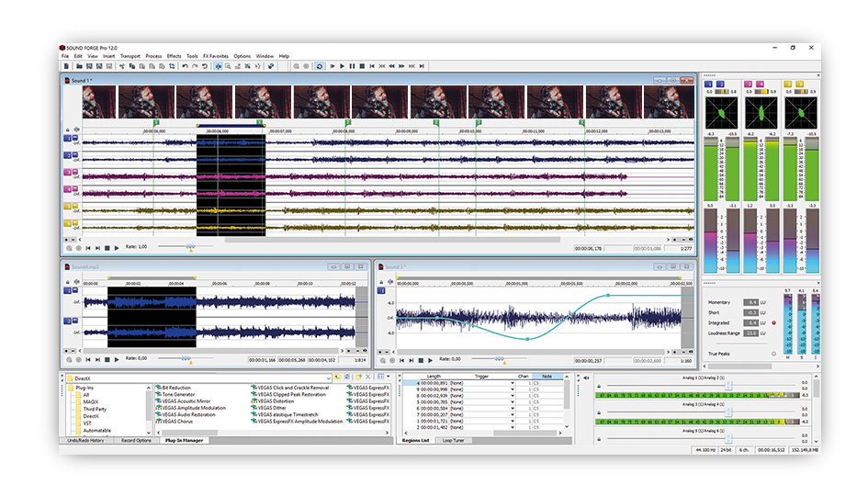Viewport: 868px width, 496px height.
Task: Open views dropdown arrow in Plug-In Manager
Action: [x=388, y=377]
